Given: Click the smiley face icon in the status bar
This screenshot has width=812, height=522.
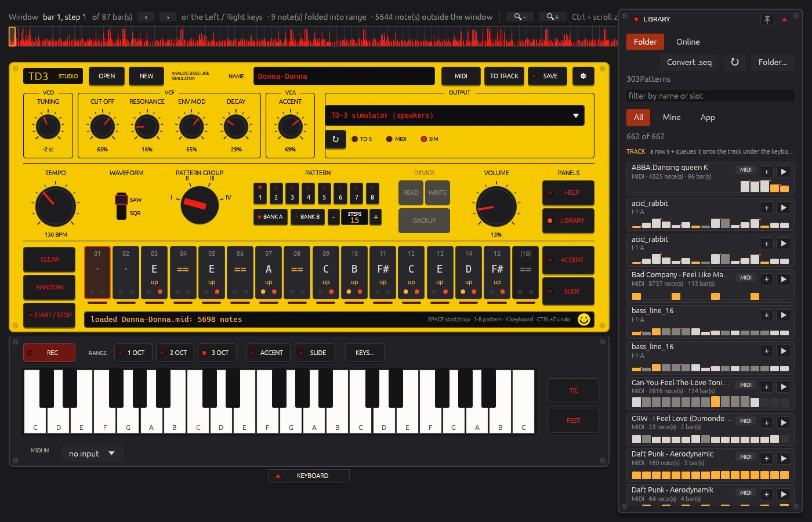Looking at the screenshot, I should point(584,319).
